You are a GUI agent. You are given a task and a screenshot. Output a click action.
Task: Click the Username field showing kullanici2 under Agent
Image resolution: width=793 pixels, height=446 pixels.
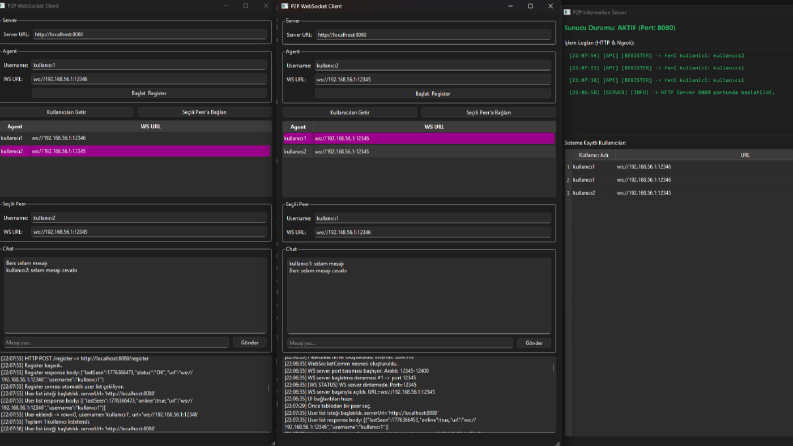(x=433, y=66)
